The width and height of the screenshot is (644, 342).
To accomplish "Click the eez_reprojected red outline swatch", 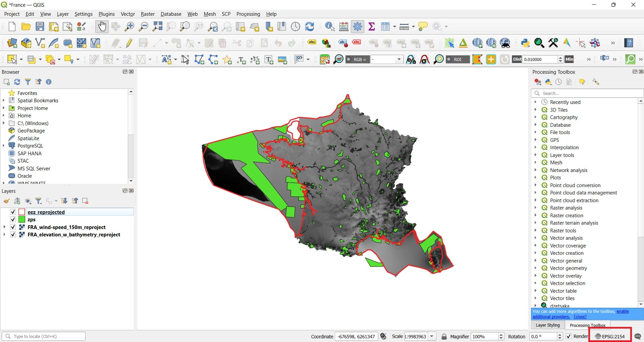I will (22, 212).
